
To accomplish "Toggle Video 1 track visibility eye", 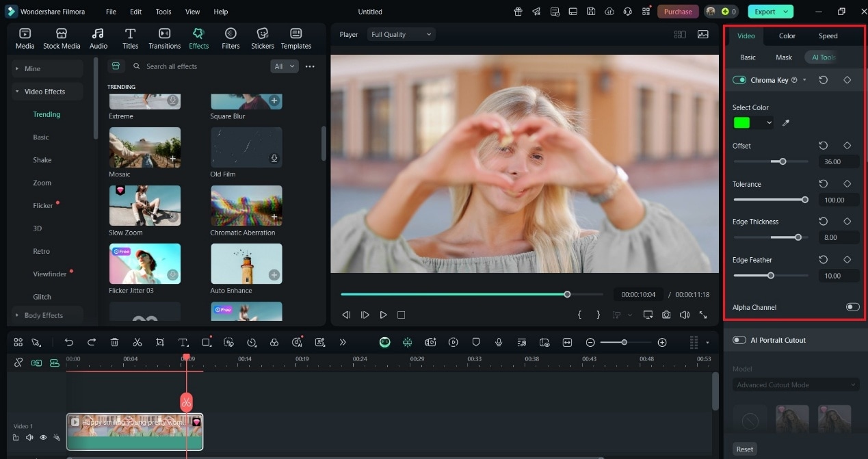I will [x=43, y=437].
